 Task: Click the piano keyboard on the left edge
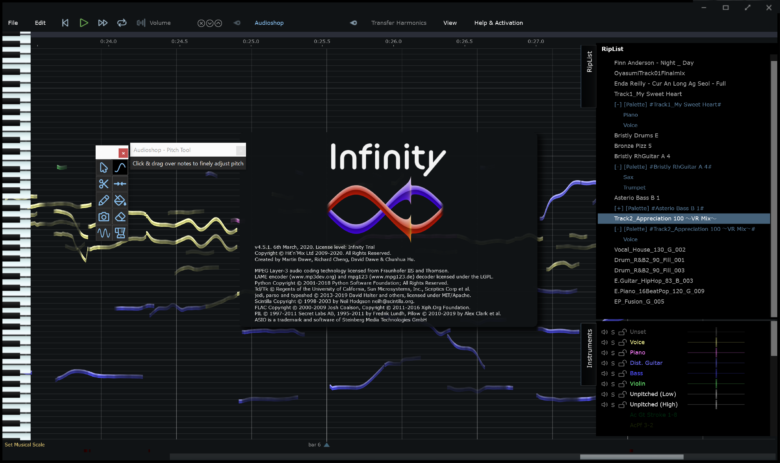click(x=16, y=236)
